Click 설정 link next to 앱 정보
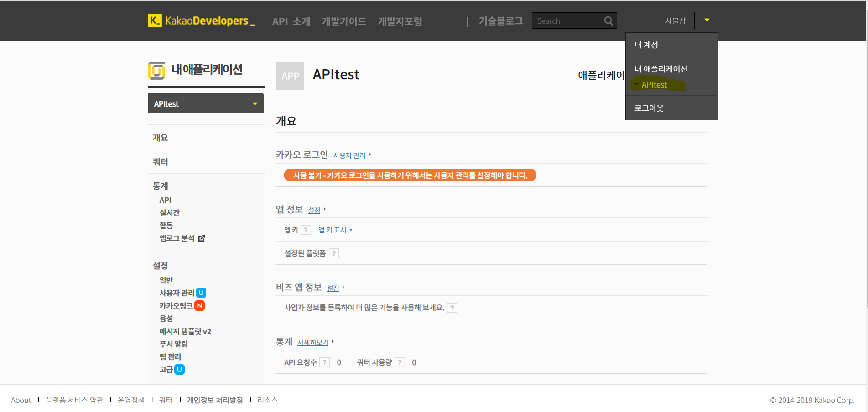The height and width of the screenshot is (412, 868). pyautogui.click(x=314, y=210)
